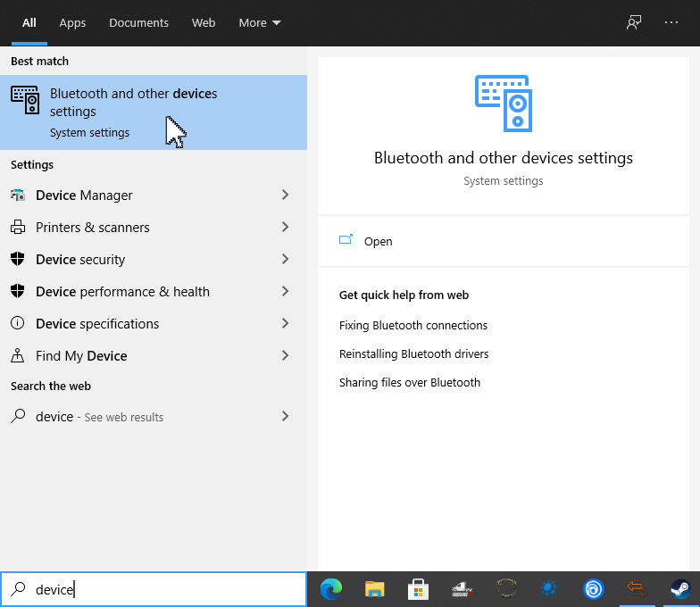Click the blue splash taskbar icon
The height and width of the screenshot is (607, 700).
click(550, 589)
